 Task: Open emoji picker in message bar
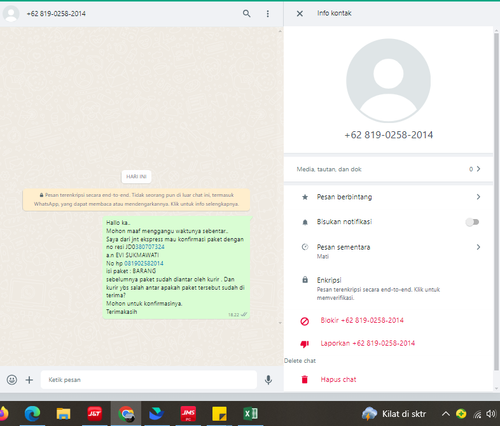click(x=12, y=380)
